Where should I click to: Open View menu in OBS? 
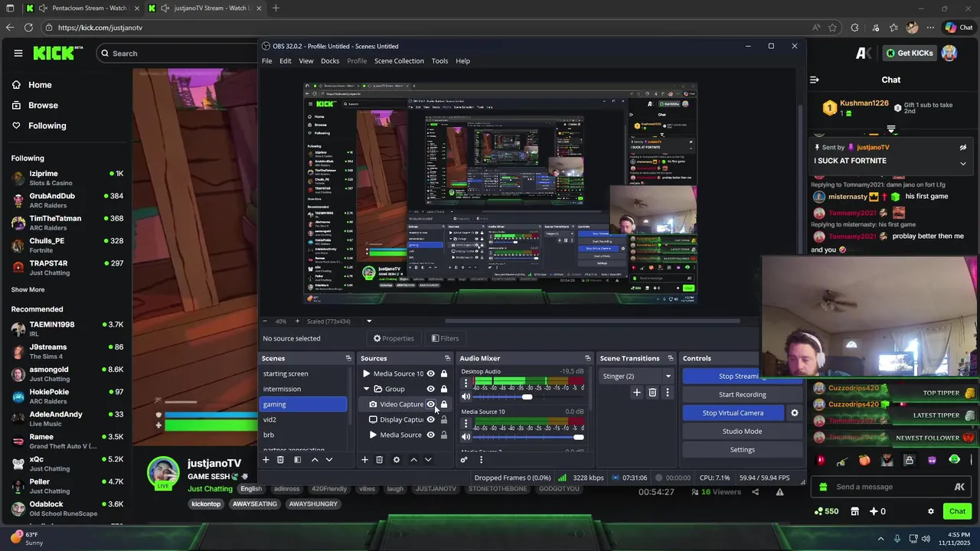point(305,60)
